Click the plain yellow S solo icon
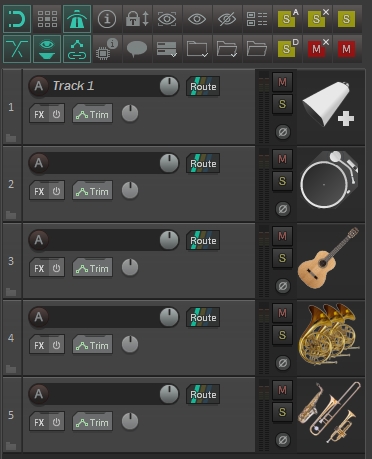The height and width of the screenshot is (459, 372). point(347,19)
